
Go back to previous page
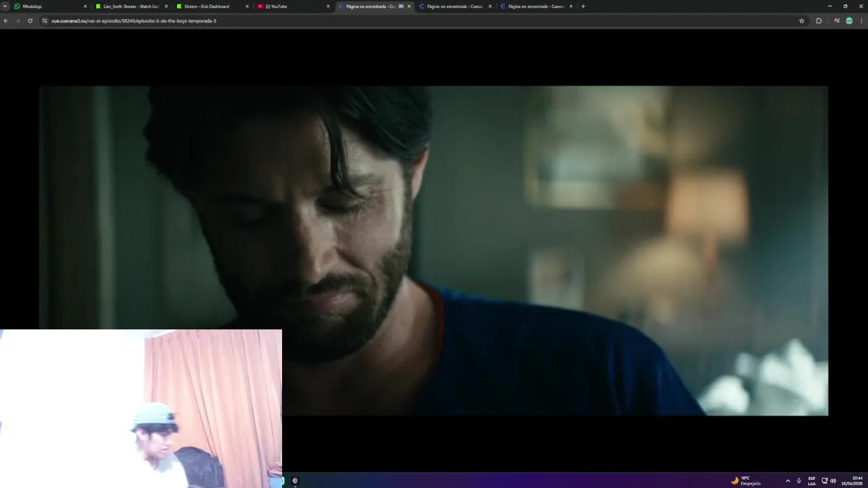[x=5, y=21]
